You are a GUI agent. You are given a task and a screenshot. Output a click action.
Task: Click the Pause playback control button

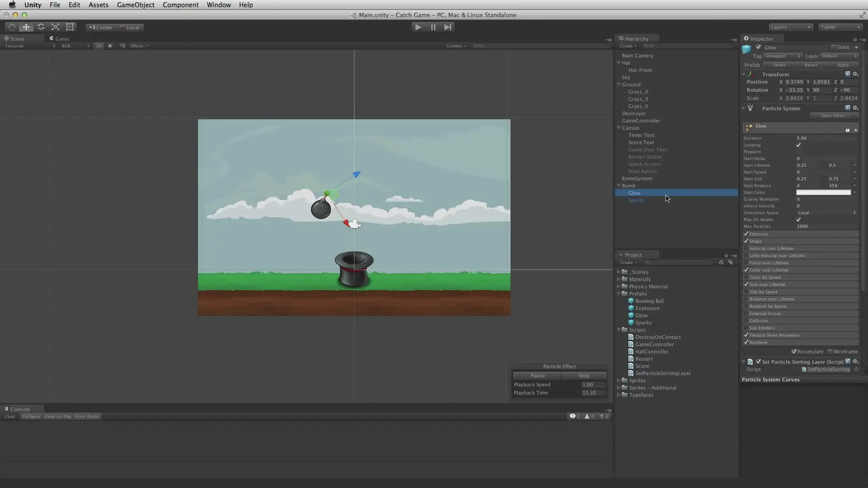[x=433, y=27]
